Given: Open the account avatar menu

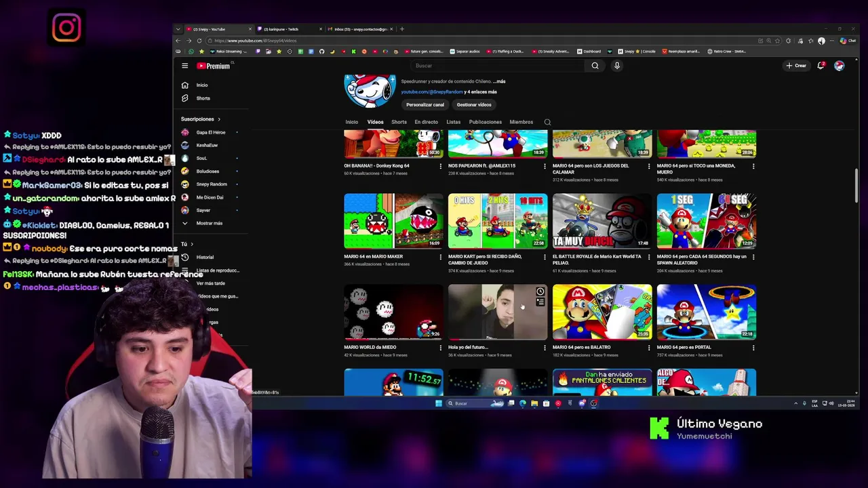Looking at the screenshot, I should coord(840,66).
